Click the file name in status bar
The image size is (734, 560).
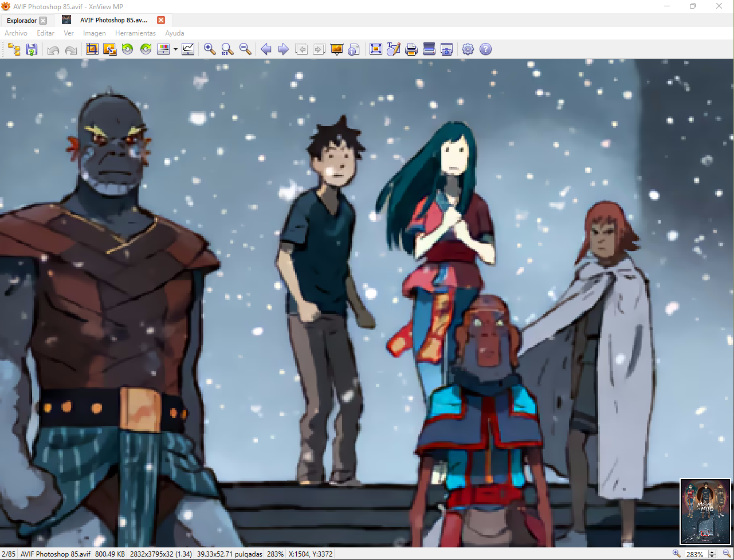(56, 554)
